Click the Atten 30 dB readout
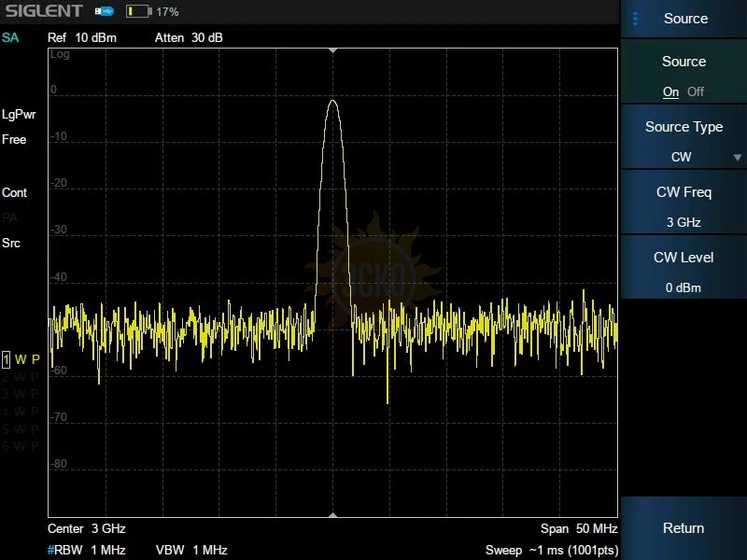Viewport: 747px width, 560px height. coord(189,37)
